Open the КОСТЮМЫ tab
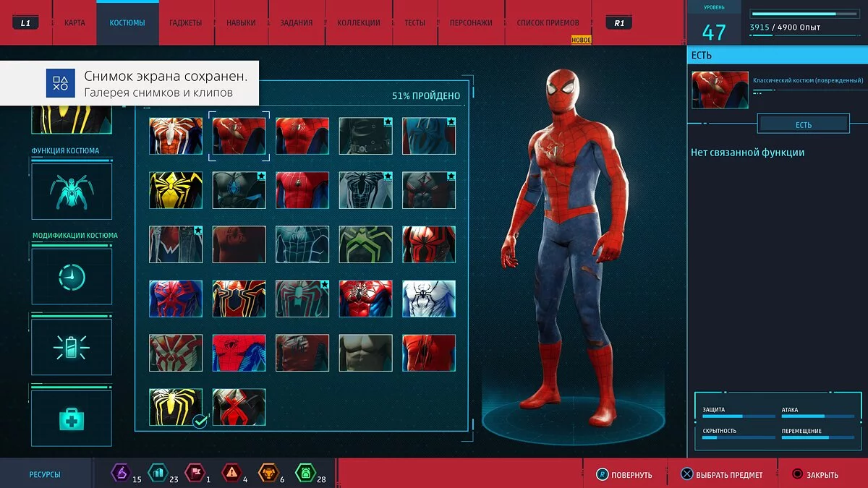The width and height of the screenshot is (868, 488). pos(127,22)
